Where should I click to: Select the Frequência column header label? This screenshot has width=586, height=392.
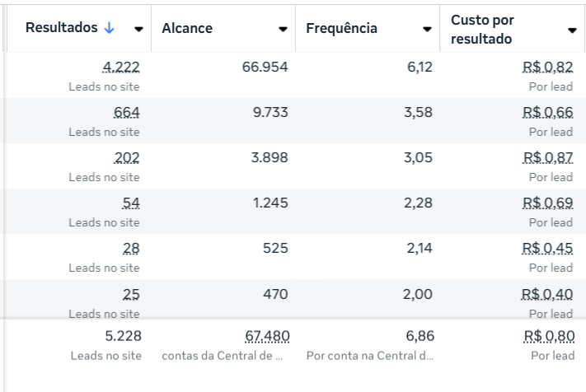pos(341,28)
